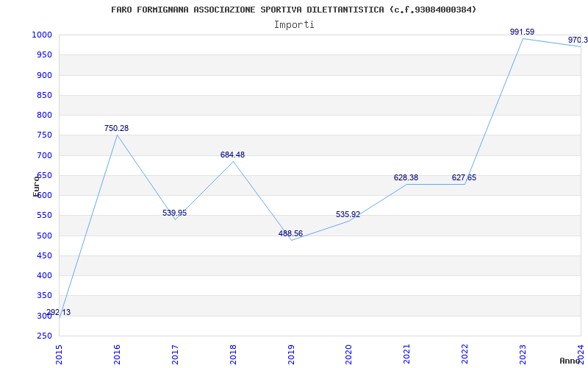Select the 539.95 data label
The width and height of the screenshot is (588, 368).
pos(174,213)
